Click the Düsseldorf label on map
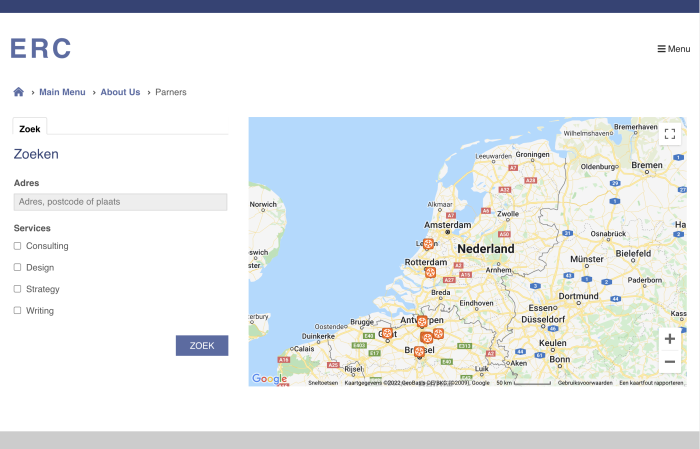The image size is (700, 449). tap(543, 320)
